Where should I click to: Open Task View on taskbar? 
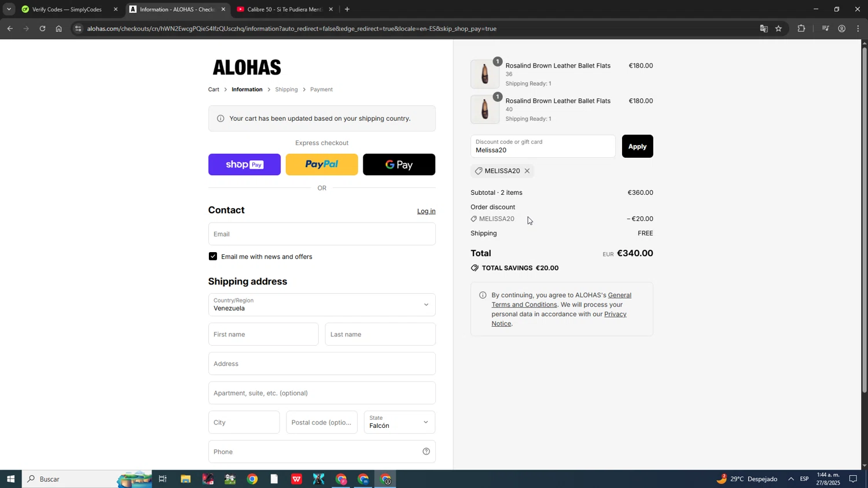163,479
